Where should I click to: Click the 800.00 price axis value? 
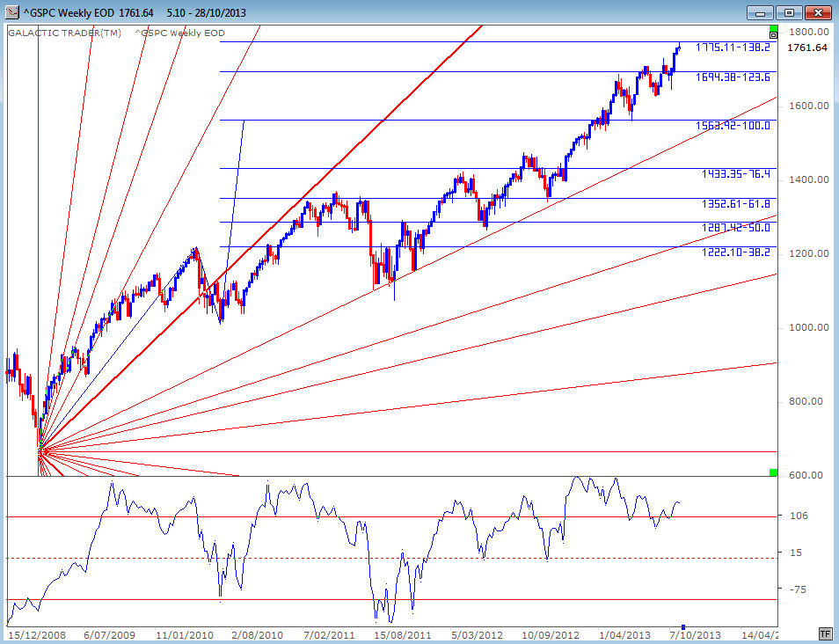pyautogui.click(x=806, y=401)
